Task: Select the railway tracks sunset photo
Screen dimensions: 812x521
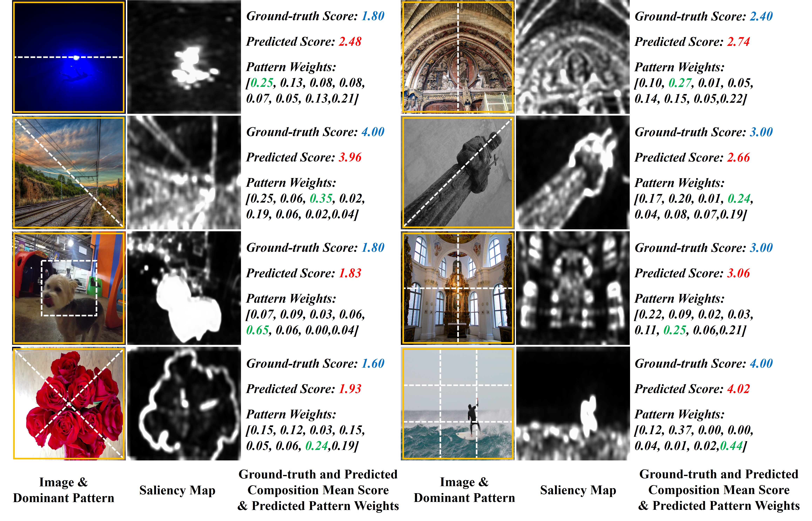Action: (x=69, y=173)
